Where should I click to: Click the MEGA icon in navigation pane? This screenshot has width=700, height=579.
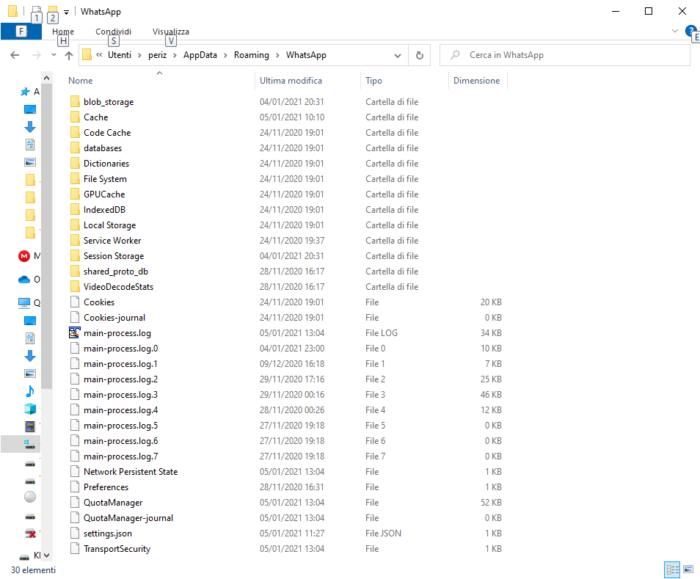(x=24, y=256)
